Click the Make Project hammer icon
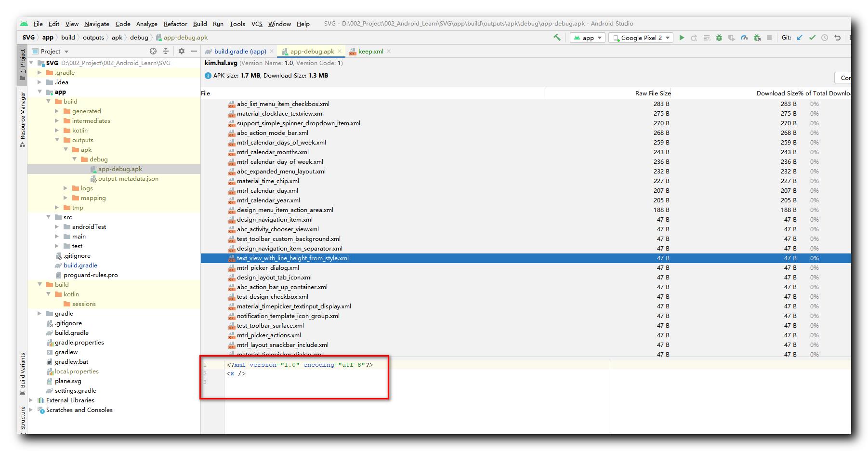 pos(557,38)
